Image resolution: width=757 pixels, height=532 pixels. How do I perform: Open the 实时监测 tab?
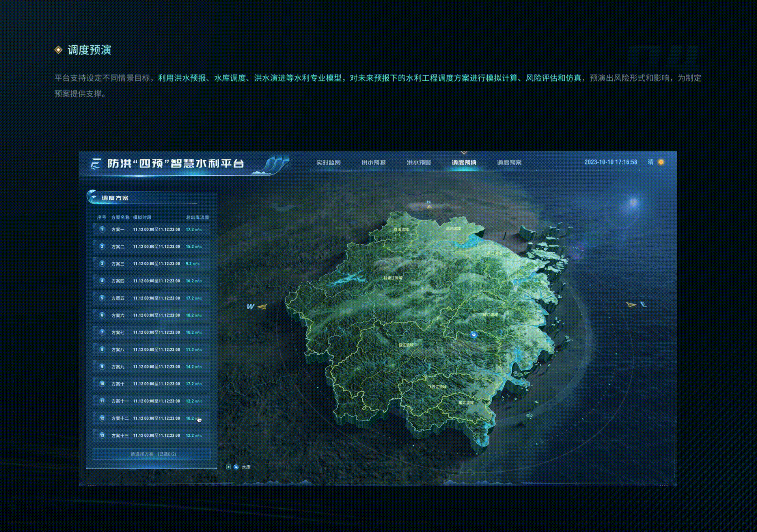tap(328, 162)
